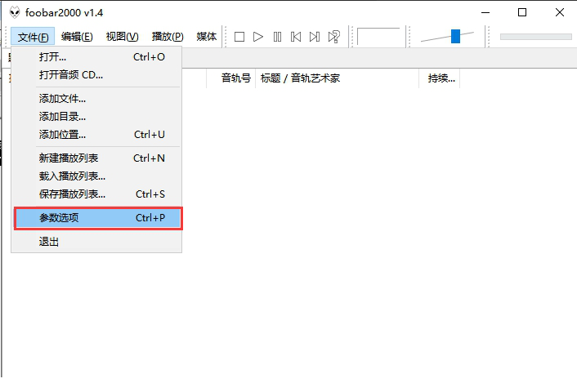Select 打开音频 CD... menu entry

[97, 75]
